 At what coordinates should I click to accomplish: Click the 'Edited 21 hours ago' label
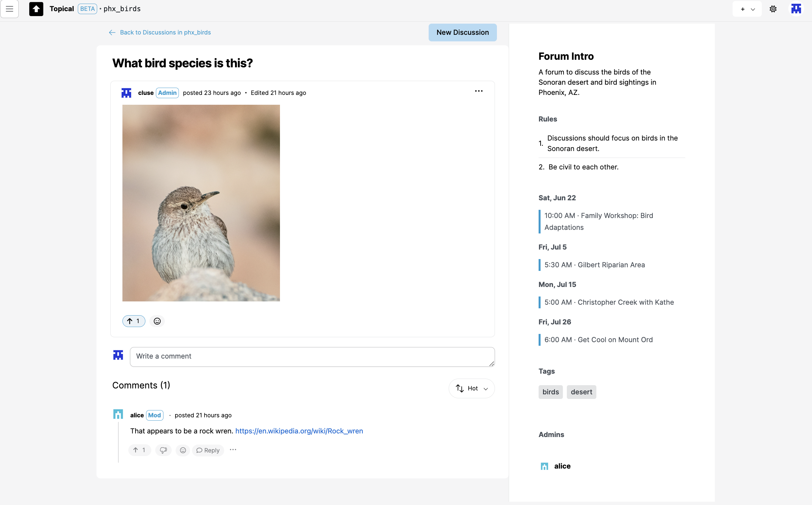point(278,93)
